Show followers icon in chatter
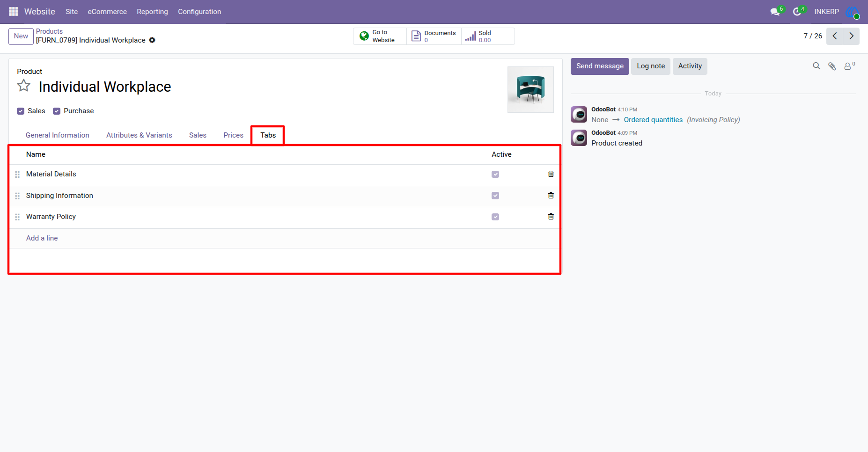 (849, 66)
